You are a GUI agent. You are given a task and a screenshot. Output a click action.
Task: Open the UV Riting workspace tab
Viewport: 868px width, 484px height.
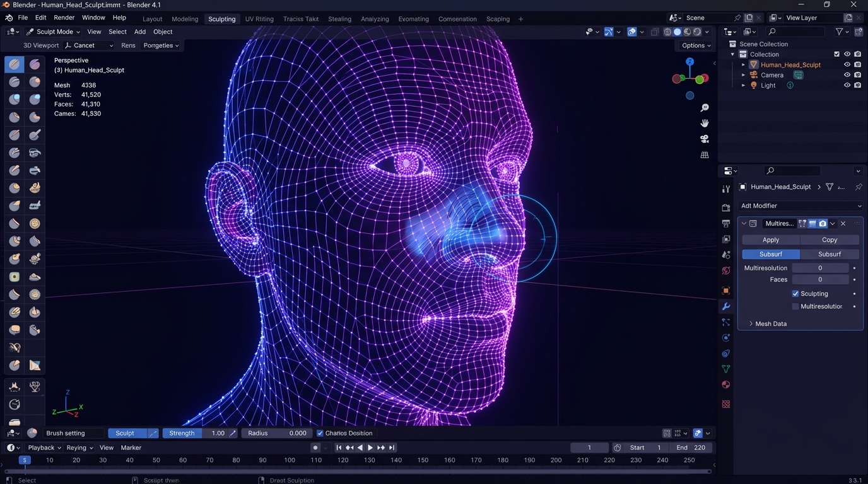click(x=259, y=19)
